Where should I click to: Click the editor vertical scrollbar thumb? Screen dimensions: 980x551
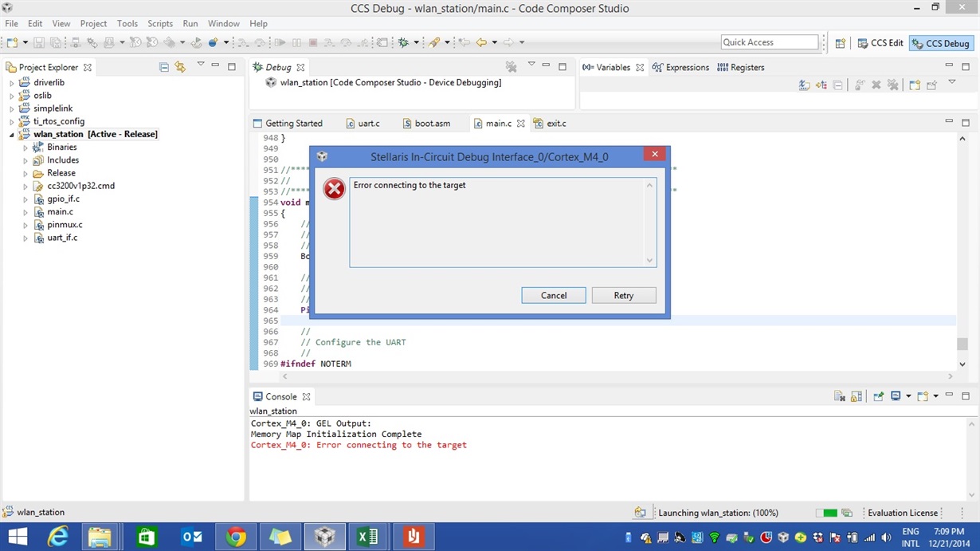[962, 344]
